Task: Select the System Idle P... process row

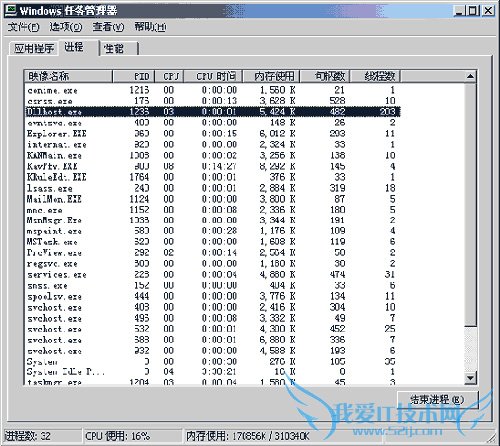Action: tap(213, 372)
